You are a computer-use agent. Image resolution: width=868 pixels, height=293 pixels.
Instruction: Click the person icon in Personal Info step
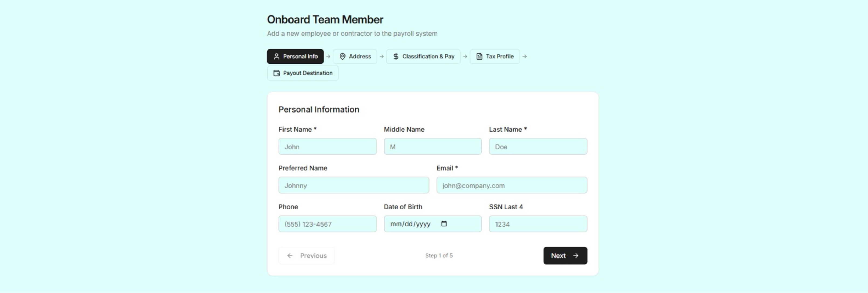click(276, 57)
